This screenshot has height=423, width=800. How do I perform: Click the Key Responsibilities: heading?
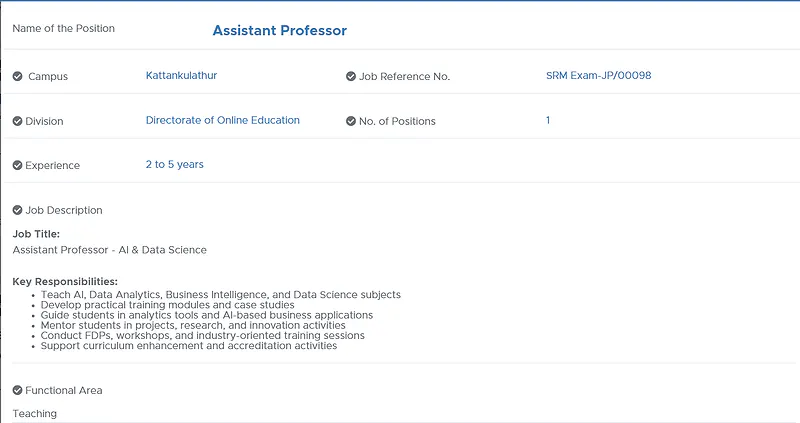pos(65,282)
